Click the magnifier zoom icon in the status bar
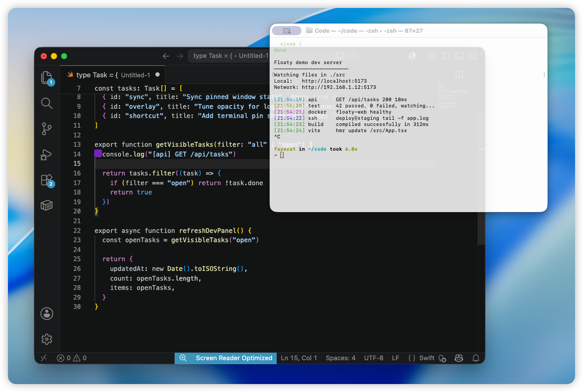The image size is (583, 392). pos(183,358)
